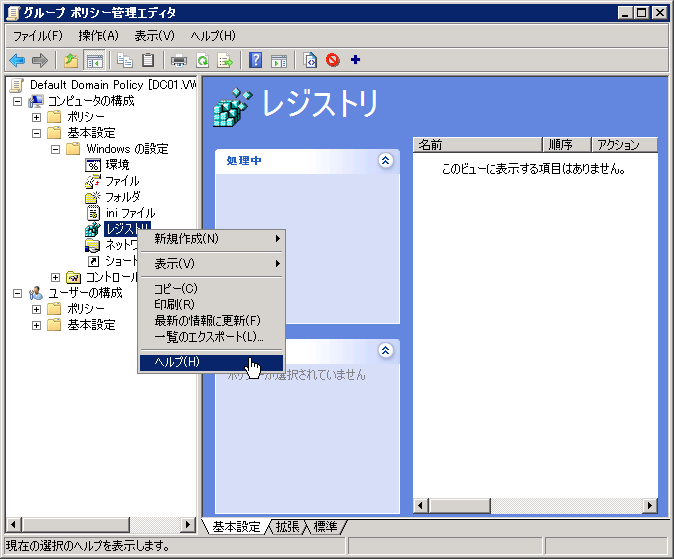Click the Up one level folder icon
The height and width of the screenshot is (559, 674).
(70, 60)
